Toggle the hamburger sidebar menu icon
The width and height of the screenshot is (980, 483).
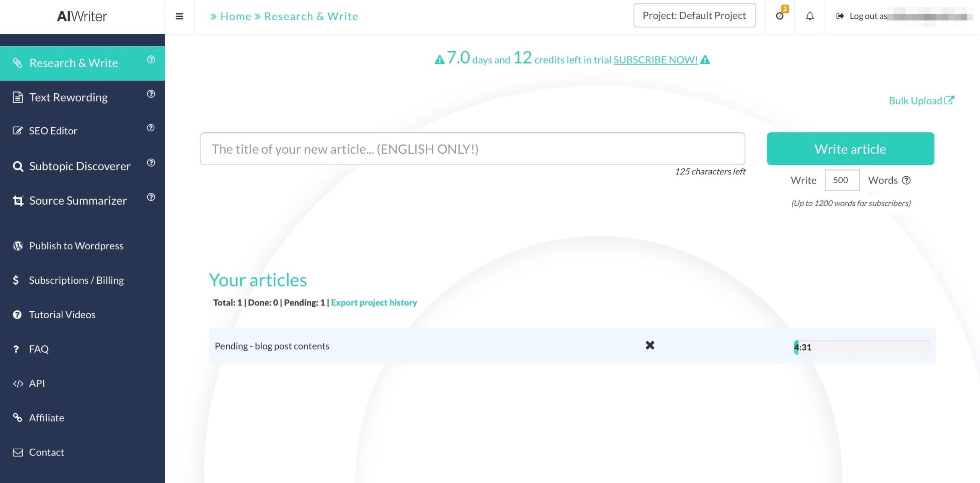tap(179, 16)
